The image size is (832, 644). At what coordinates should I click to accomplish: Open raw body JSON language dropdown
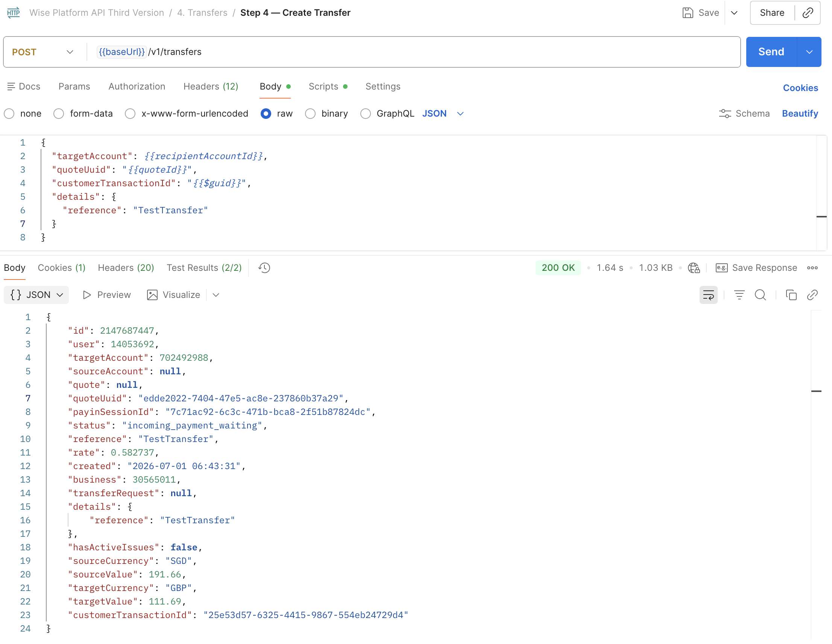click(443, 114)
